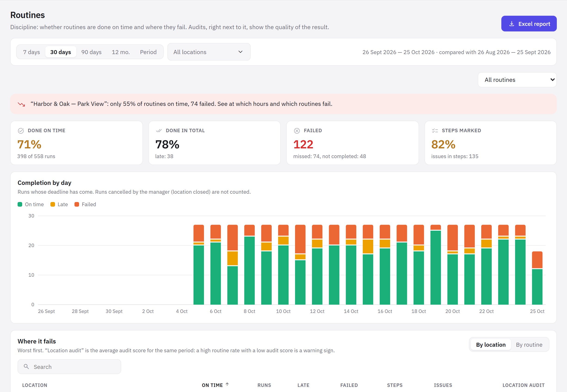Click the chevron in All locations dropdown
Image resolution: width=567 pixels, height=392 pixels.
(240, 52)
